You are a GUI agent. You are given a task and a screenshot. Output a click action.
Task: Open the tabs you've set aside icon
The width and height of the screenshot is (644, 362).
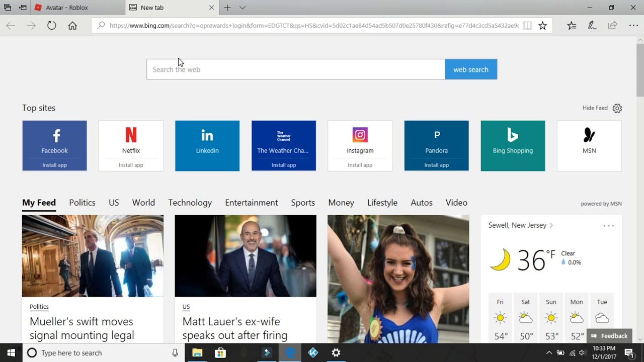point(8,8)
